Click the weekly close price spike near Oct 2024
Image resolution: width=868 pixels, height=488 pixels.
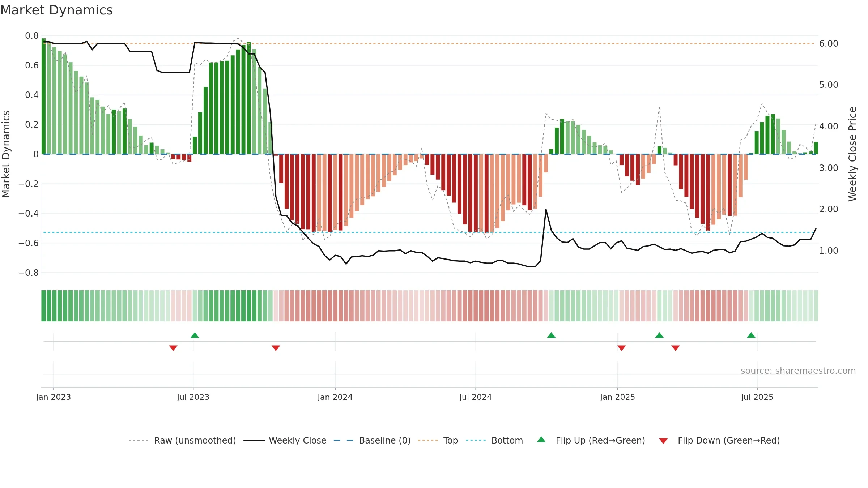(x=546, y=210)
